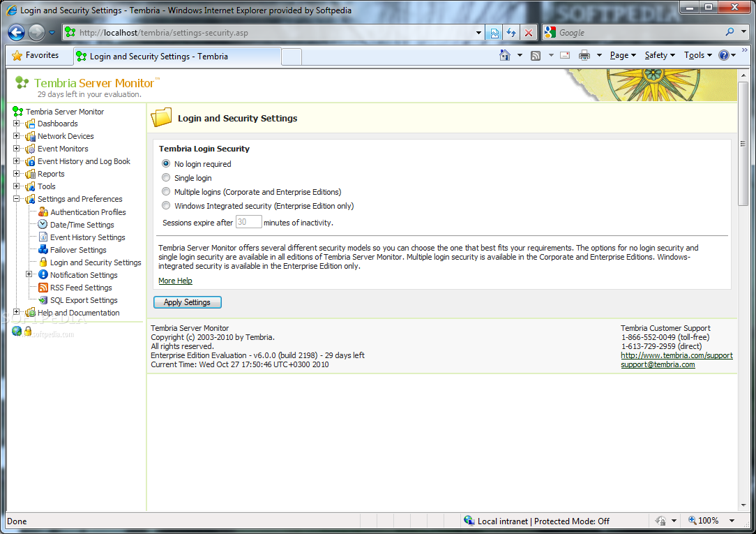Click the support@tembria.com email link
Viewport: 756px width, 534px height.
pyautogui.click(x=658, y=364)
